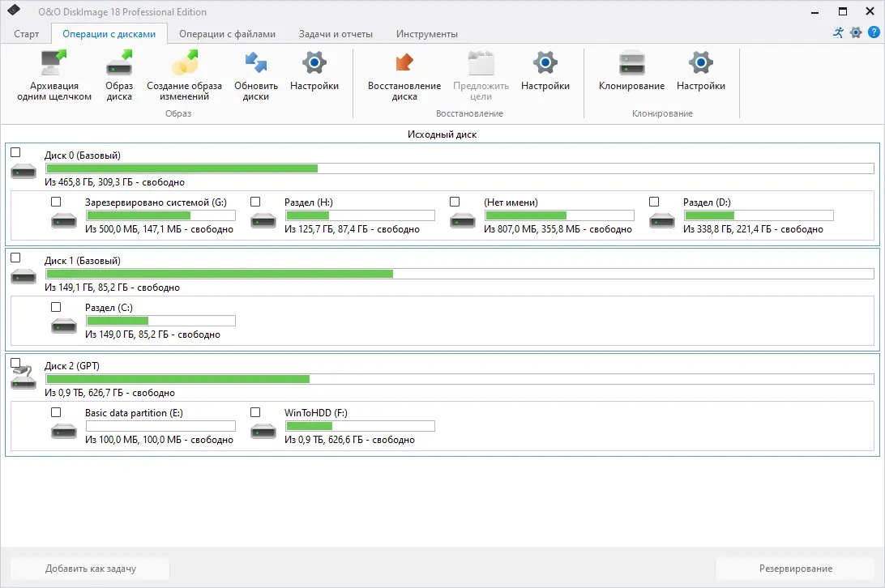Click the Диск 0 usage bar
The width and height of the screenshot is (885, 588).
460,168
